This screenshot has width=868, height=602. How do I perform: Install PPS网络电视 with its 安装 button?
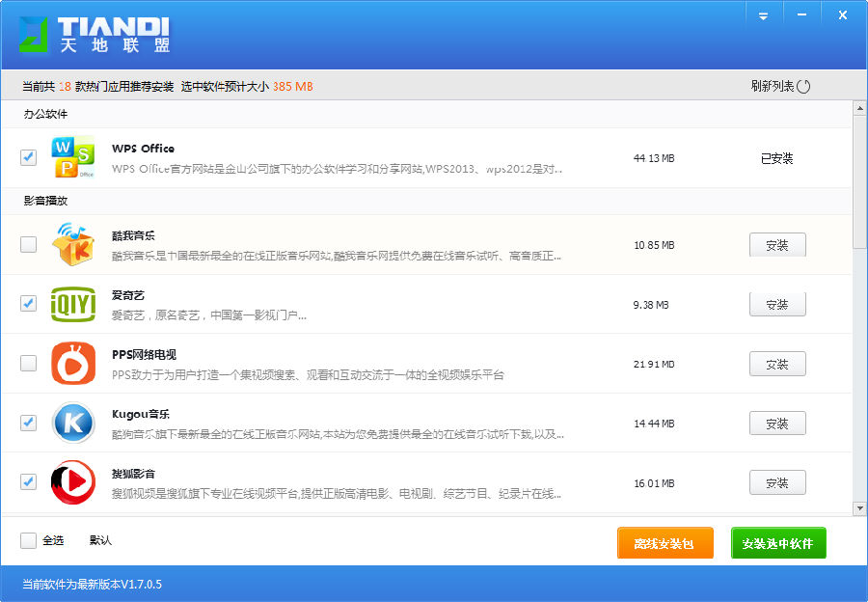pyautogui.click(x=777, y=364)
